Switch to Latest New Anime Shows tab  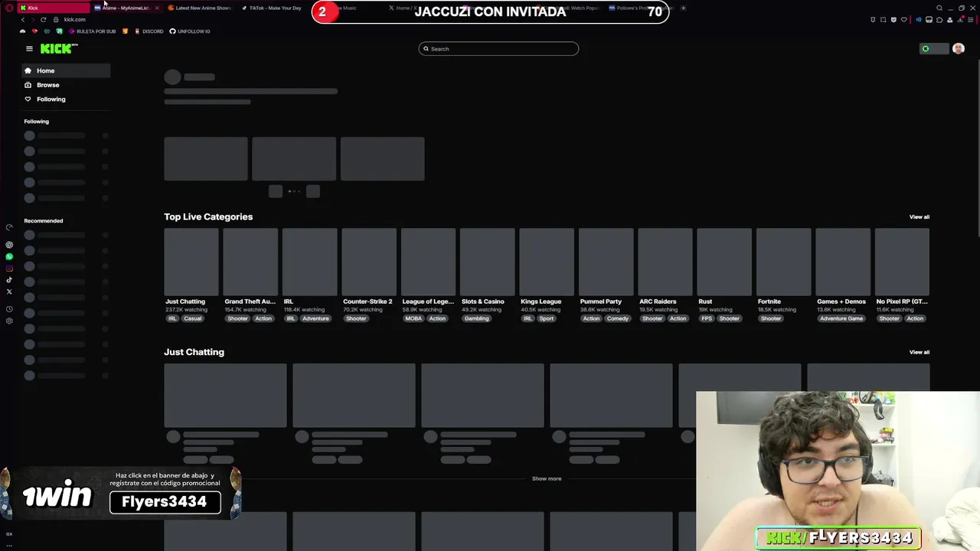202,8
